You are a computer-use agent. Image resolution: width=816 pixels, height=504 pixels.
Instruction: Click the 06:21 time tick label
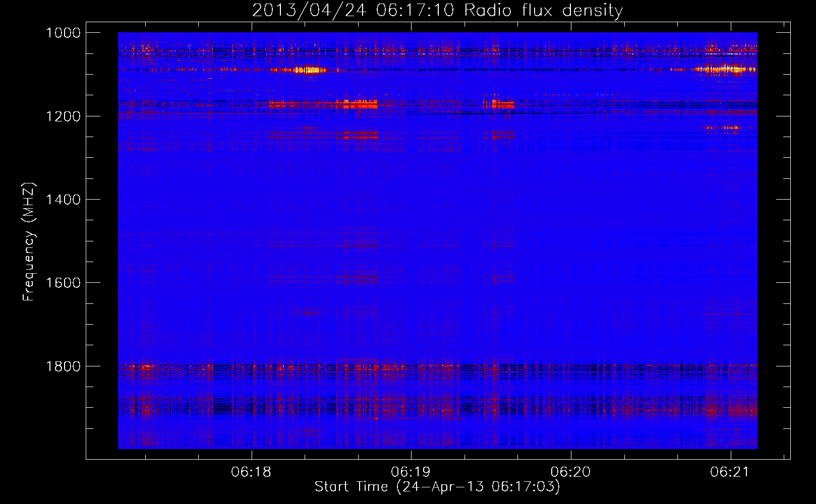click(x=730, y=472)
